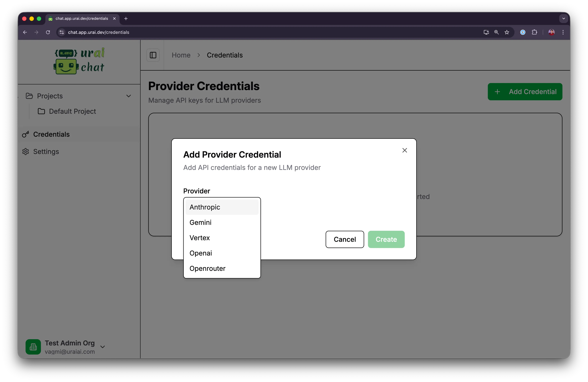Open the Credentials sidebar item

79,134
